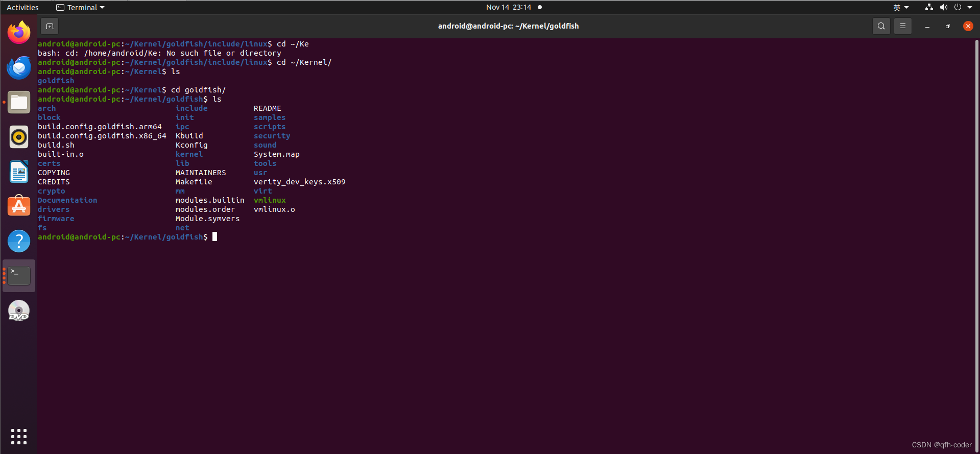Click the 'COPYING' file name

(54, 173)
